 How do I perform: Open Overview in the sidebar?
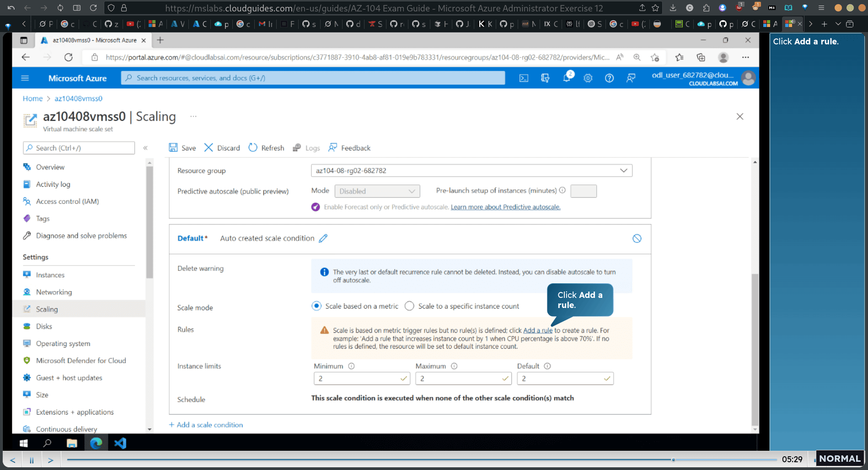(x=50, y=167)
